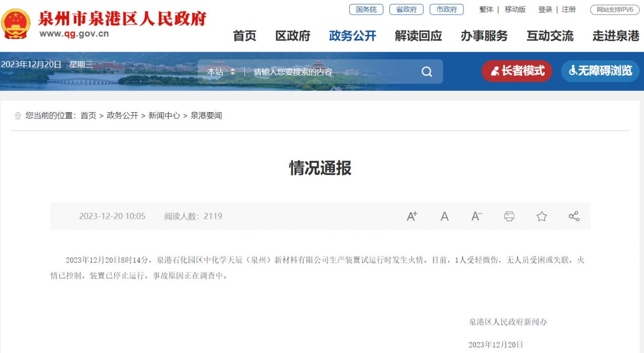644x353 pixels.
Task: Decrease font size with A- icon
Action: coord(476,216)
